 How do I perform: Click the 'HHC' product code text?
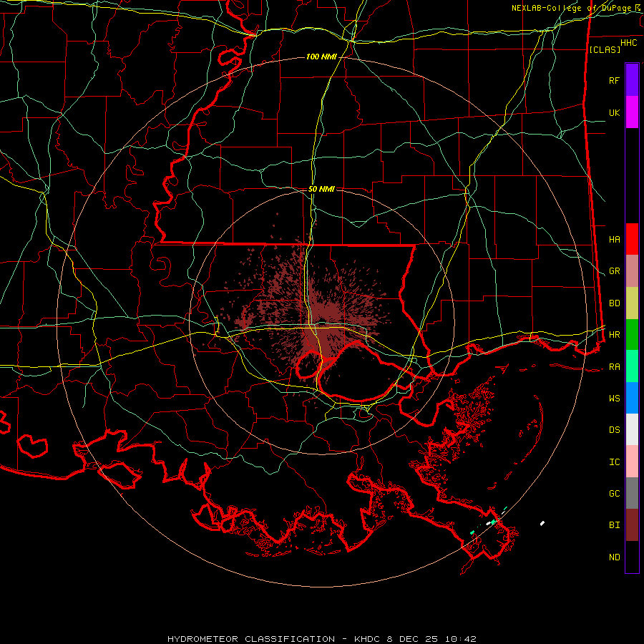click(x=629, y=43)
